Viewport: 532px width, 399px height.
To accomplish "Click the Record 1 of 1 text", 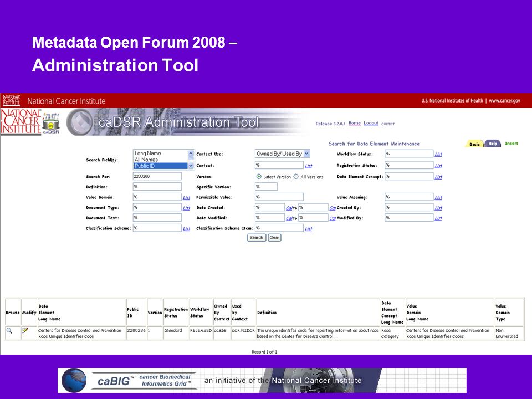I will [x=264, y=352].
